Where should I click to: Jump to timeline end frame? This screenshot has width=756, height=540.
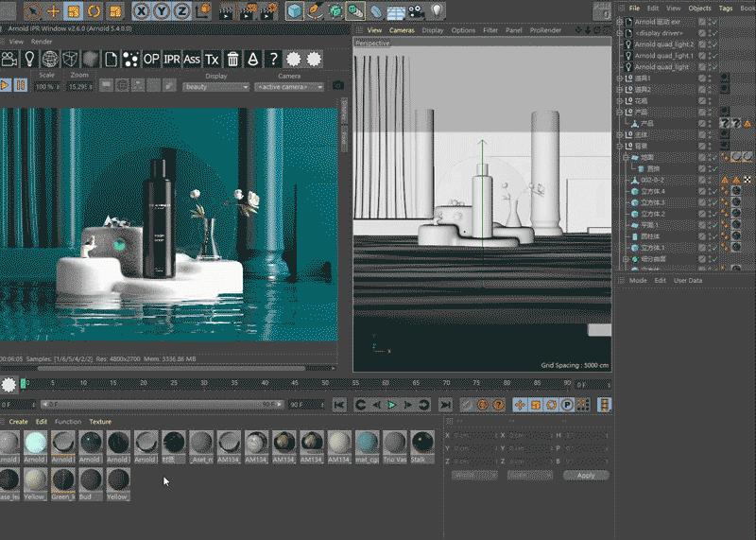point(446,405)
